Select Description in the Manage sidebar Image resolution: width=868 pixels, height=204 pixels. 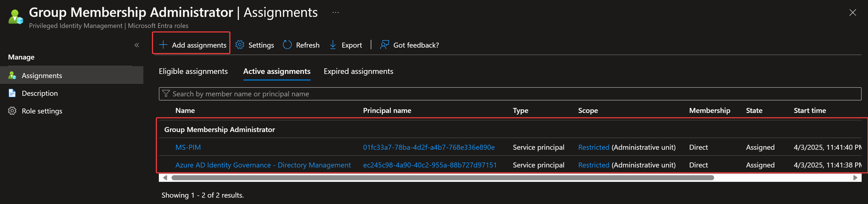pyautogui.click(x=40, y=93)
